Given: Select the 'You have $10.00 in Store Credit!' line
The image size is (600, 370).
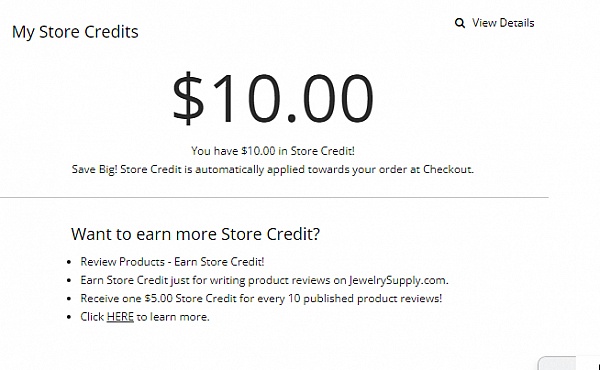Looking at the screenshot, I should pyautogui.click(x=273, y=151).
